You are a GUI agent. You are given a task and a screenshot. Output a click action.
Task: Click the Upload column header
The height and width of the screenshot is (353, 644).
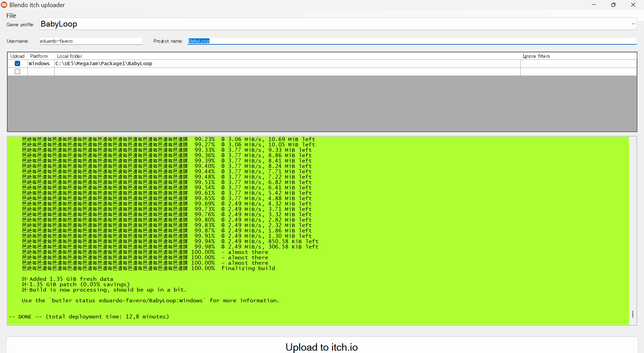(x=17, y=56)
